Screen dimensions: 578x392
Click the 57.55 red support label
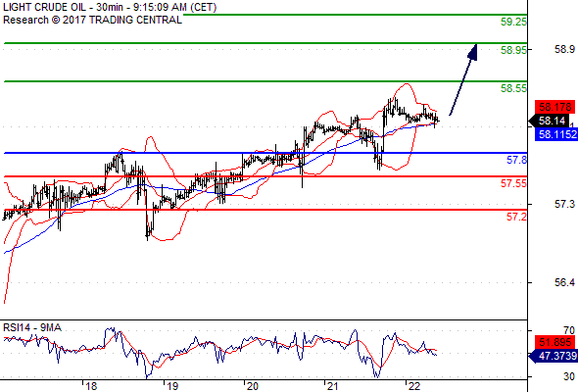coord(513,183)
